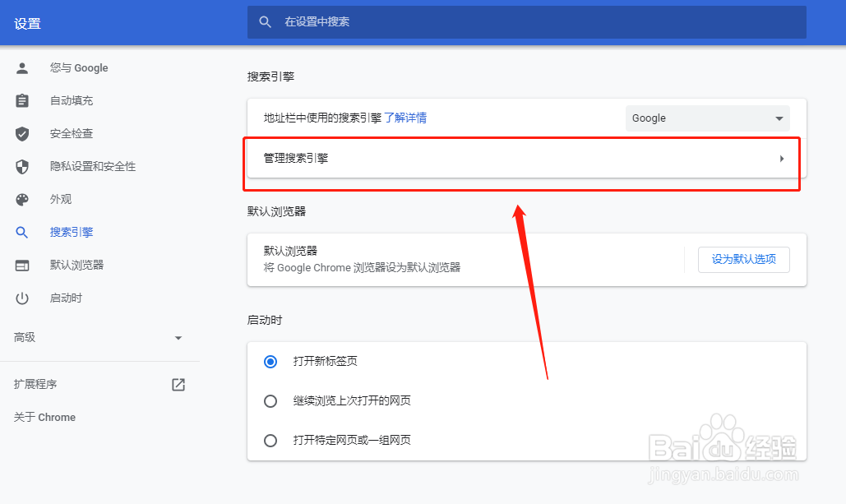Click the 在设置中搜索 search field
Screen dimensions: 846x504
[526, 22]
